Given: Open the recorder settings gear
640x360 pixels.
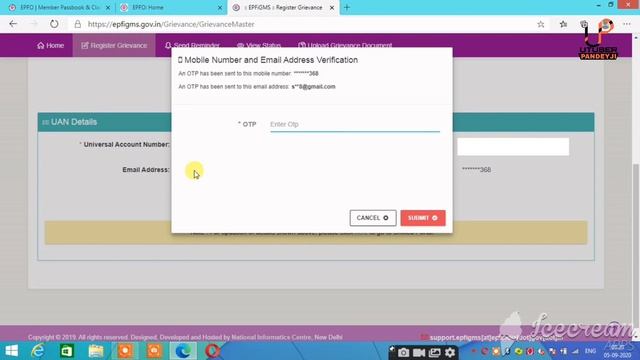Looking at the screenshot, I should tap(450, 352).
